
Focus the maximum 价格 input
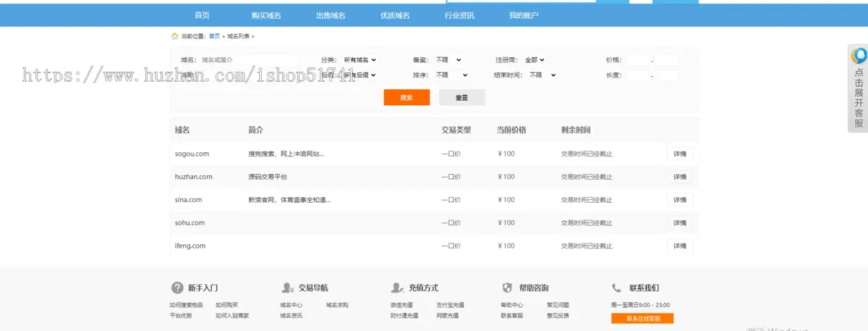click(666, 60)
